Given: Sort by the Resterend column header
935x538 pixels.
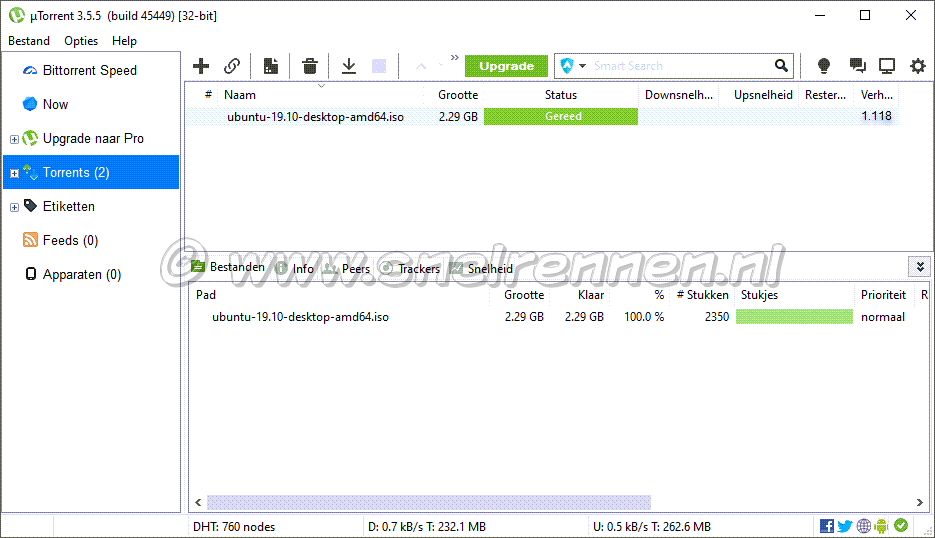Looking at the screenshot, I should click(825, 95).
